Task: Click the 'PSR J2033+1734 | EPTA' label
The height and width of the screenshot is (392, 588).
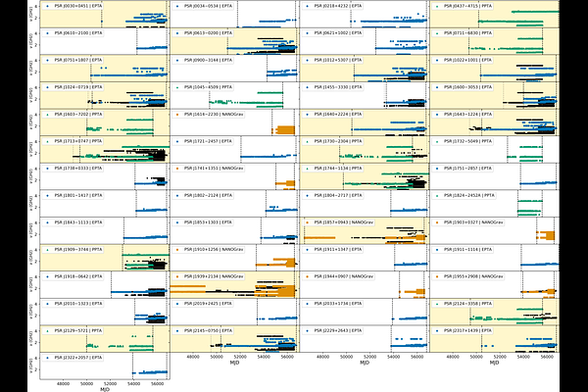Action: pyautogui.click(x=338, y=304)
